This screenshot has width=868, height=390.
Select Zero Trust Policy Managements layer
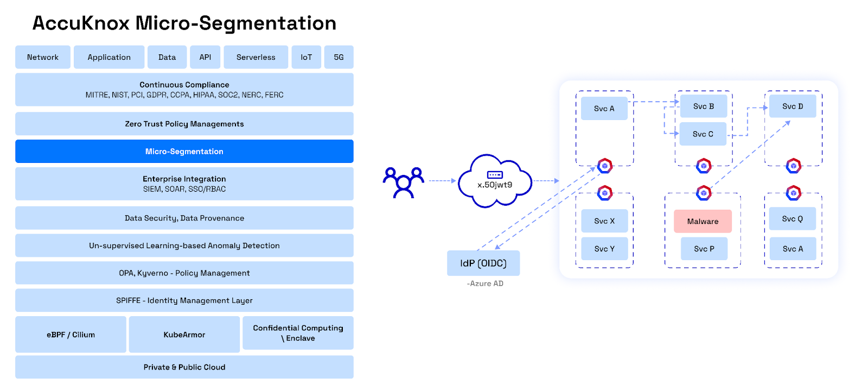184,124
